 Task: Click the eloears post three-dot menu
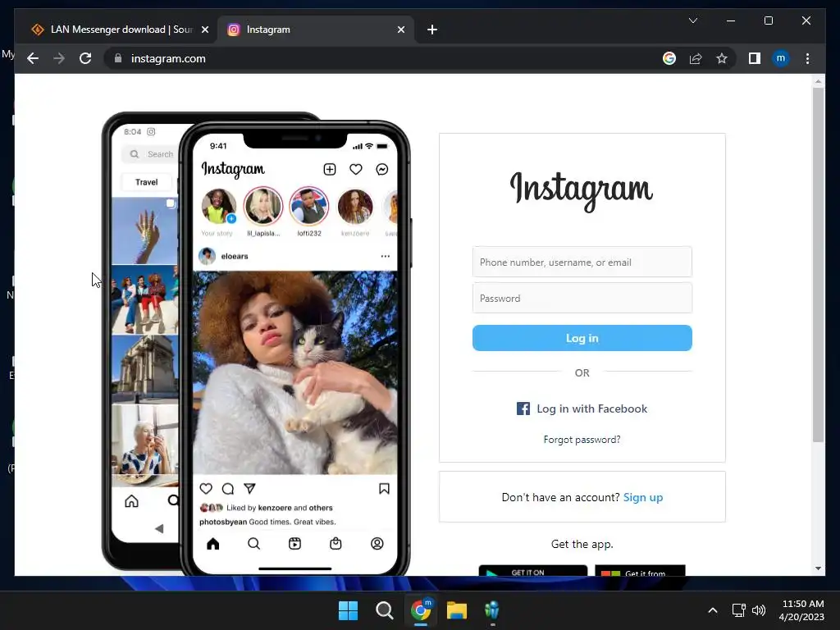386,256
